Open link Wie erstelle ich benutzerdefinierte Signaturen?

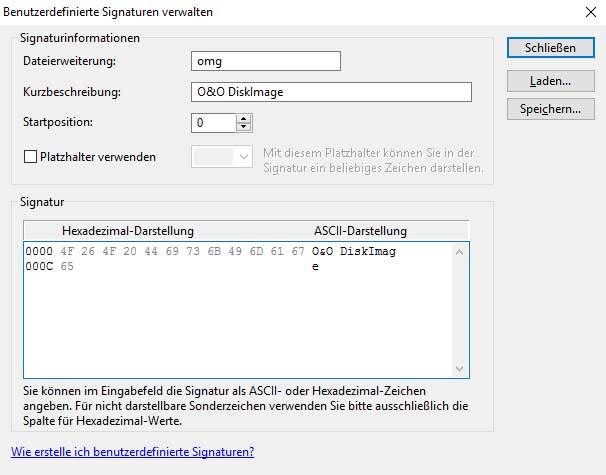click(x=133, y=451)
